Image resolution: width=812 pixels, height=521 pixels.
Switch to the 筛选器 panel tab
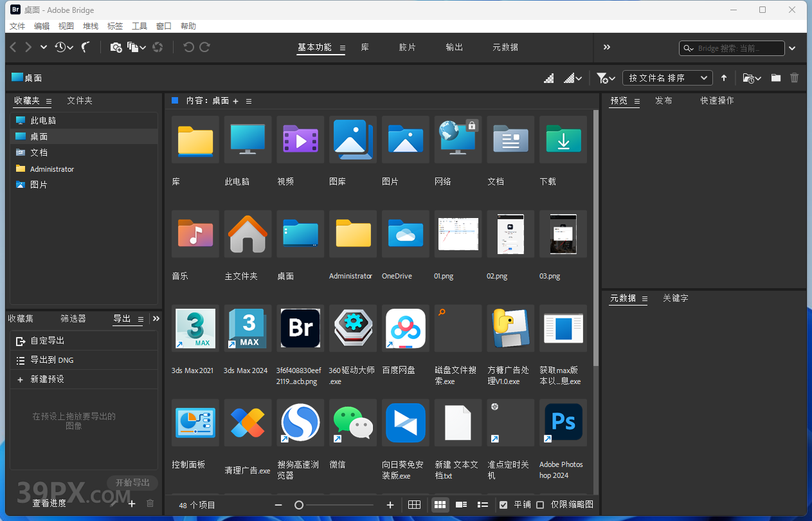pyautogui.click(x=73, y=318)
